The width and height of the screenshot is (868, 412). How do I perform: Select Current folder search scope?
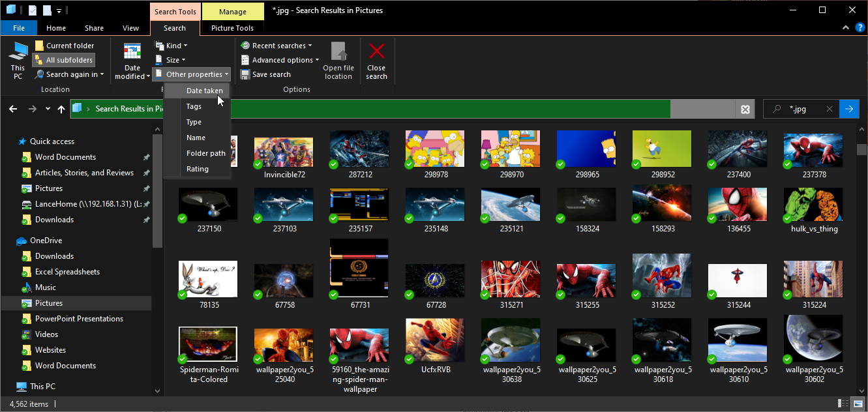tap(65, 46)
